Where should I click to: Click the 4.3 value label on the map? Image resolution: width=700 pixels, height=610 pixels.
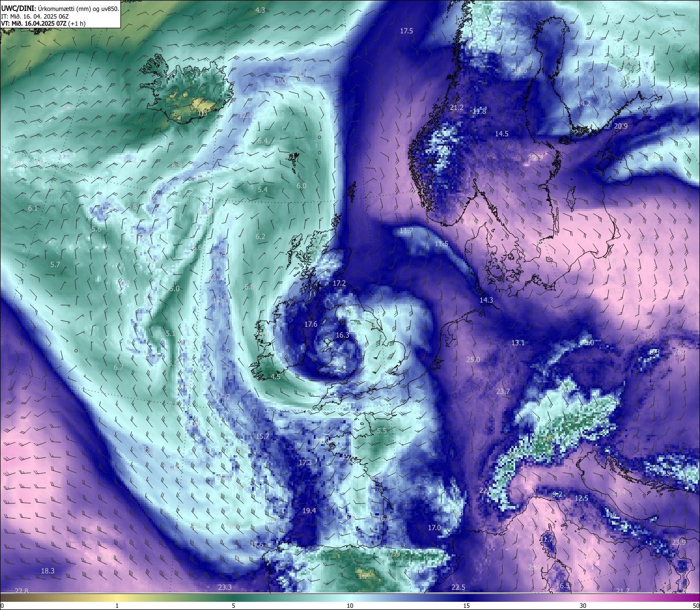click(x=260, y=10)
